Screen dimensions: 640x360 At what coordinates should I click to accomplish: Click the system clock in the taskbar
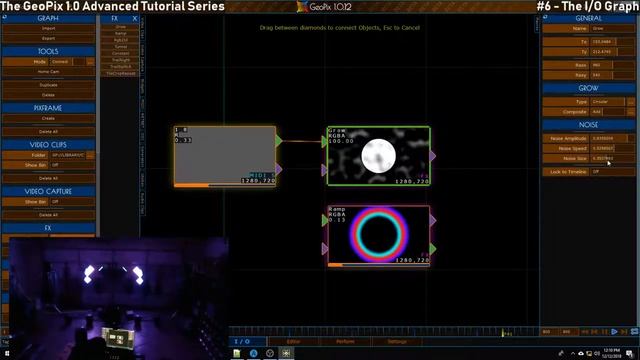[611, 353]
